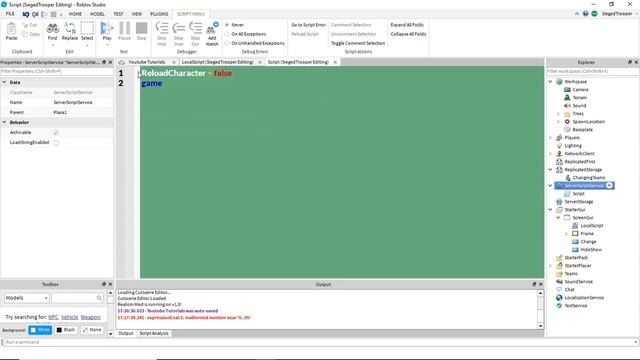Click the Add Watch icon
Image resolution: width=640 pixels, height=360 pixels.
[x=212, y=28]
